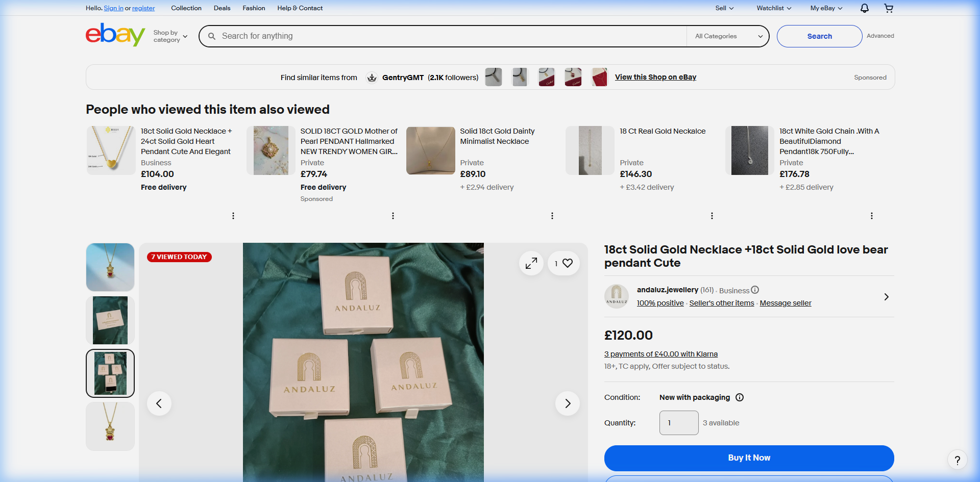Screen dimensions: 980x482
Task: Open the Deals menu item
Action: tap(222, 8)
